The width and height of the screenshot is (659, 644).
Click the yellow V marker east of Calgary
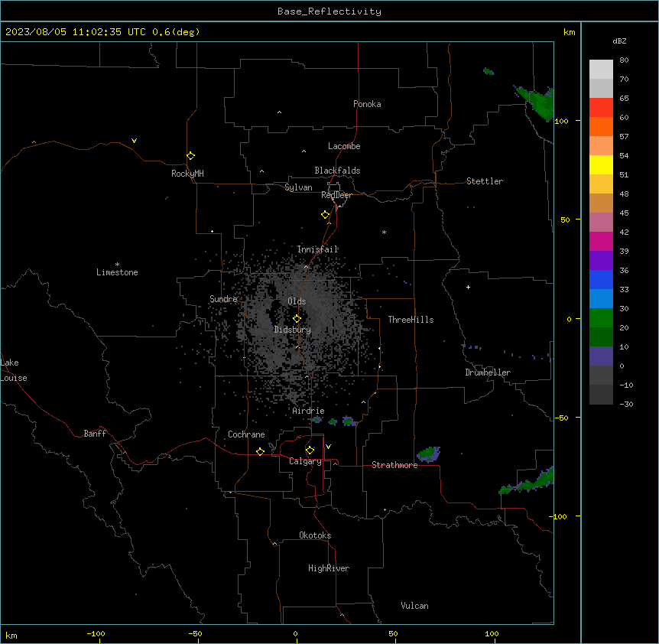tap(328, 447)
